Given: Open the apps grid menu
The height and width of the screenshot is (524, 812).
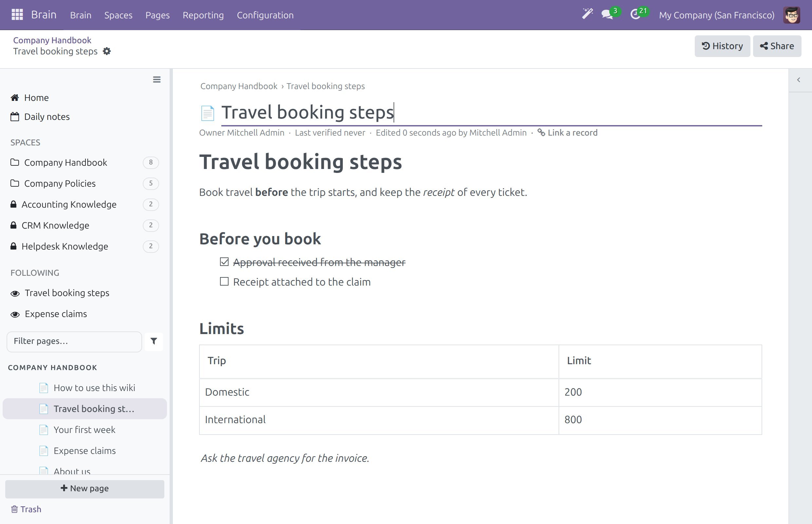Looking at the screenshot, I should pyautogui.click(x=17, y=15).
